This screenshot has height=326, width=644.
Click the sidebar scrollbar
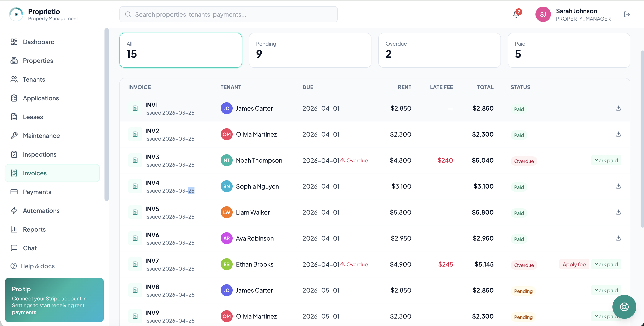click(x=106, y=114)
